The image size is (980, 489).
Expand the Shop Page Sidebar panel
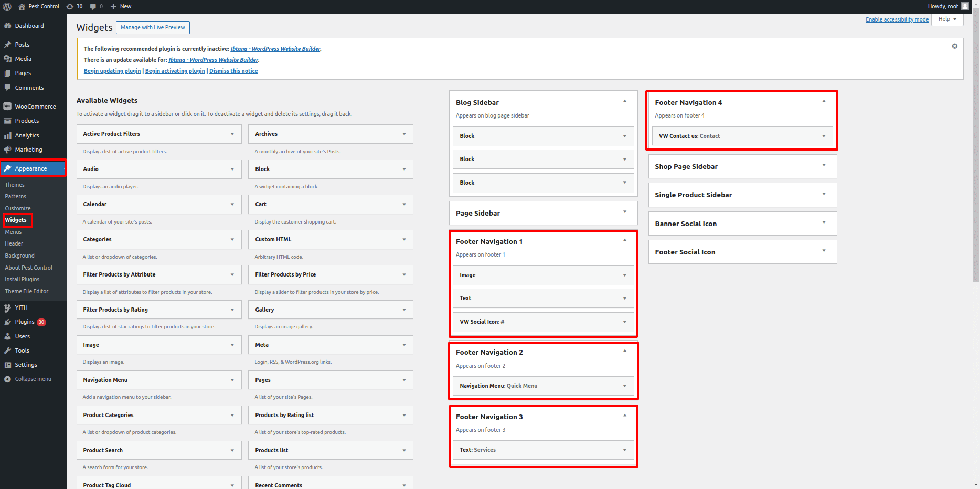tap(824, 166)
